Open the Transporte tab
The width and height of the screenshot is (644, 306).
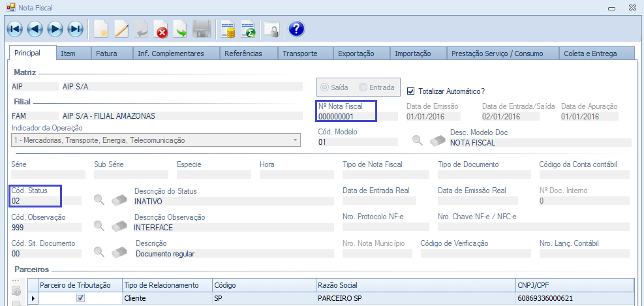pos(299,54)
